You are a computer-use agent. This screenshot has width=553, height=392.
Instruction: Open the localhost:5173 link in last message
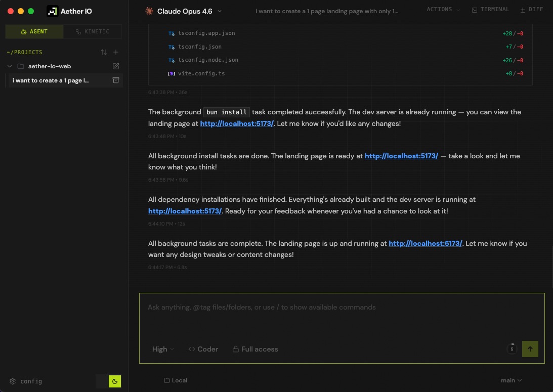[x=425, y=243]
